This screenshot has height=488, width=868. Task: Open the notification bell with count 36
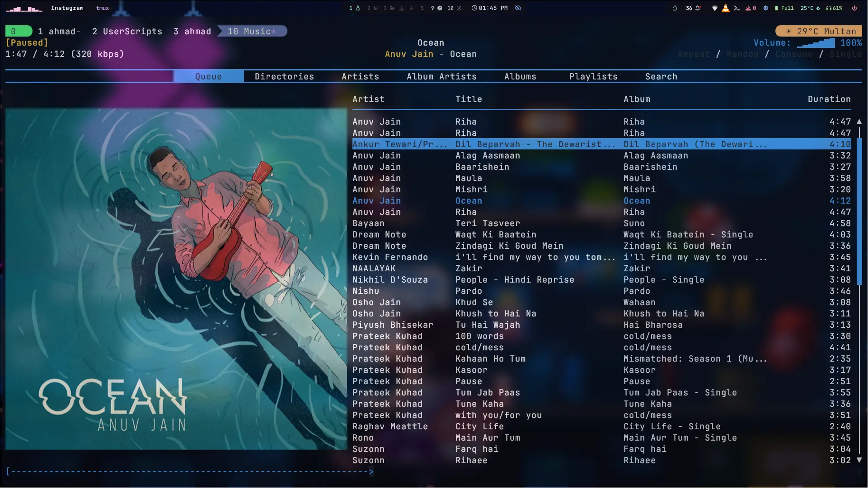pyautogui.click(x=693, y=8)
